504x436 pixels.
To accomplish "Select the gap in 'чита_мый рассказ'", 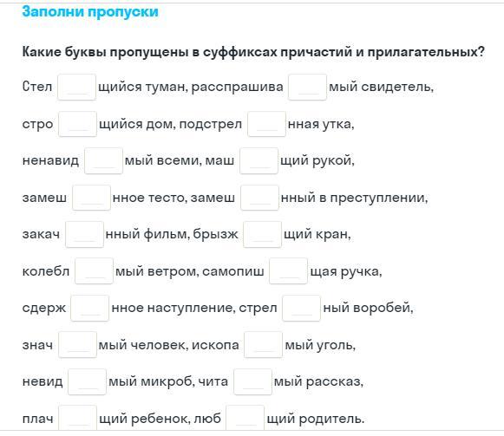I will [252, 381].
